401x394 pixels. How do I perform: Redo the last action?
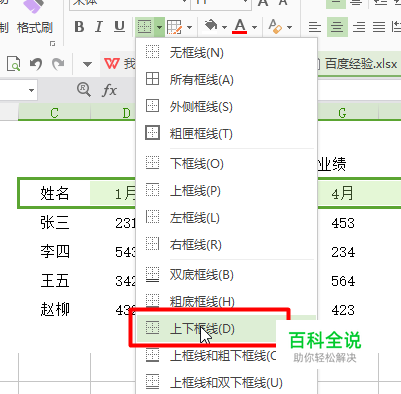click(x=58, y=63)
